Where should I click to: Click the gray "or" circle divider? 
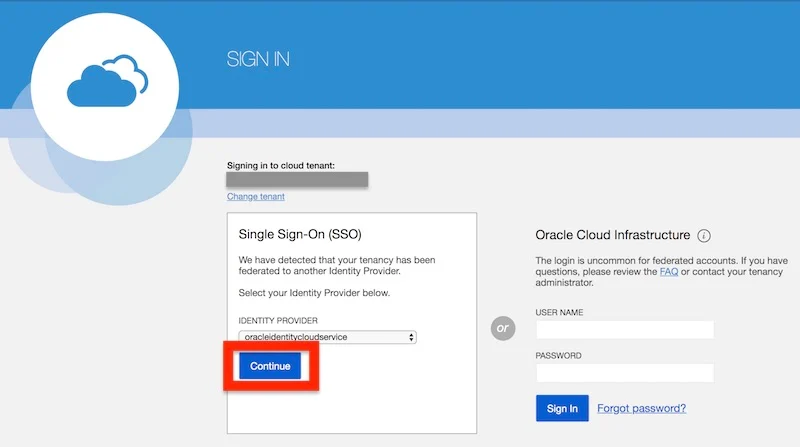(x=504, y=329)
